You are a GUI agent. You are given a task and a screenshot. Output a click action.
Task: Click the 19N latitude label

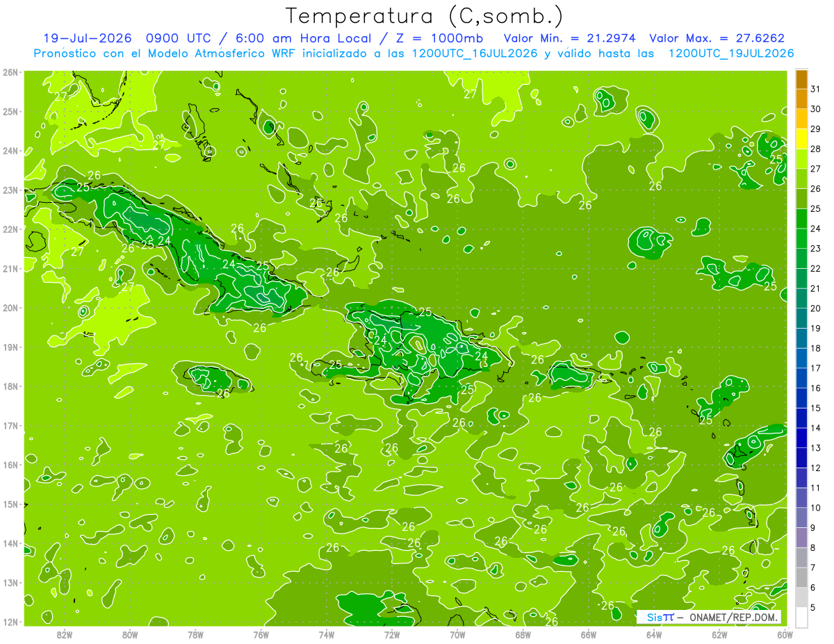(x=10, y=347)
